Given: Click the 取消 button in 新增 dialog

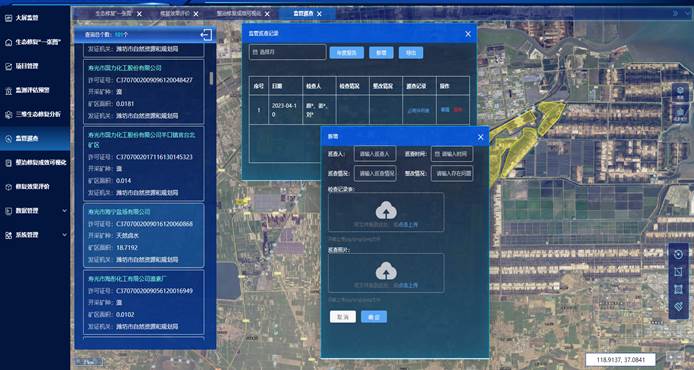Looking at the screenshot, I should [343, 316].
